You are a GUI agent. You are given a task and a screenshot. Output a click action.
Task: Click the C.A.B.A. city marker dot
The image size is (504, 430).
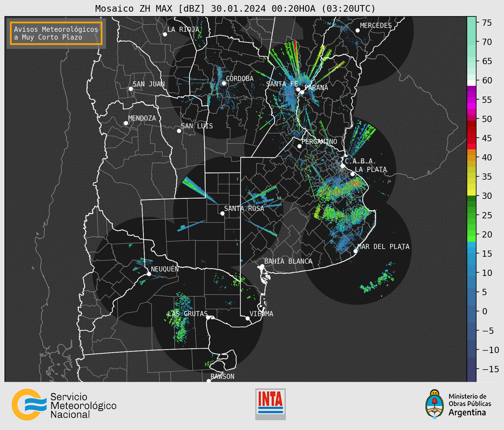coord(343,166)
